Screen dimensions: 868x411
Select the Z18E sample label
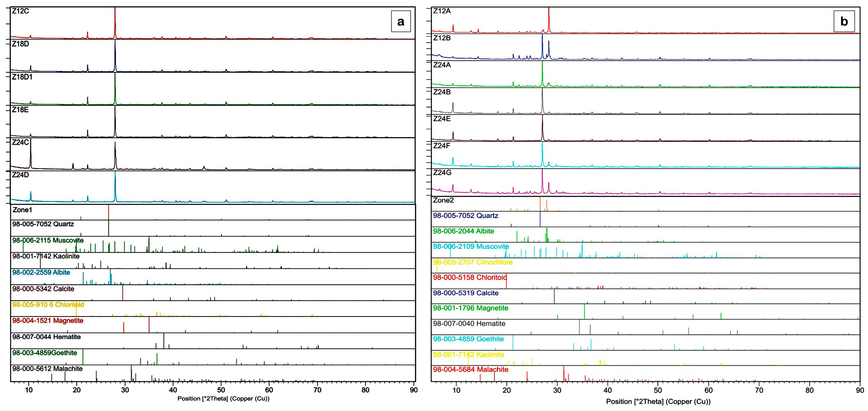click(20, 110)
